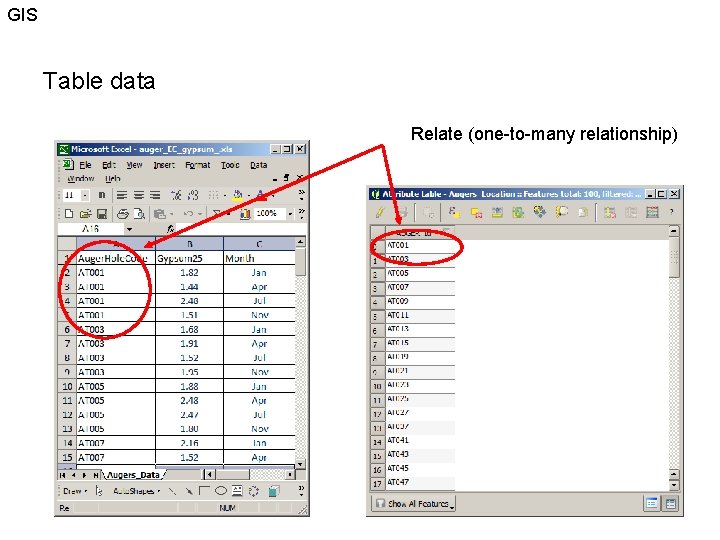Select cell with value 2.16
The image size is (720, 540).
tap(190, 443)
